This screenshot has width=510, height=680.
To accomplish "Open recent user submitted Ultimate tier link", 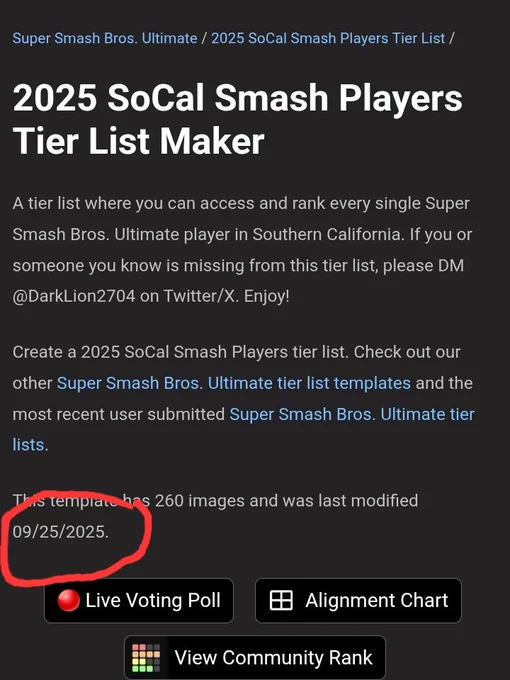I will point(352,414).
